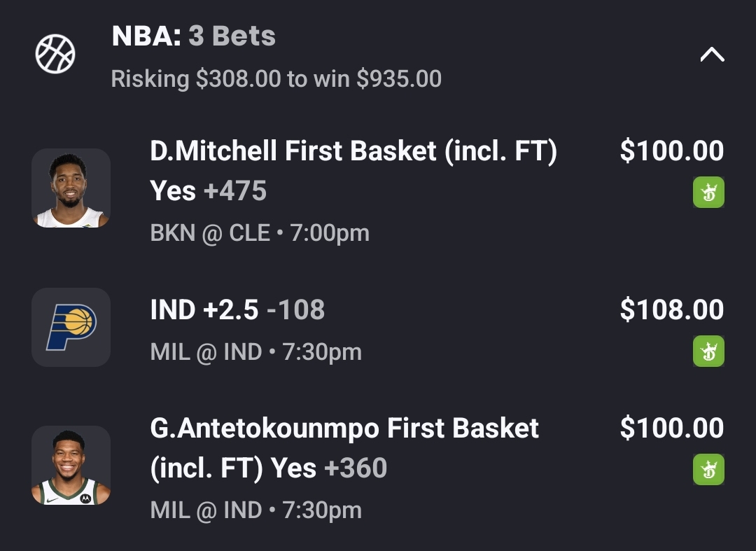Click MIL @ IND matchup under IND +2.5
756x551 pixels.
(x=255, y=351)
